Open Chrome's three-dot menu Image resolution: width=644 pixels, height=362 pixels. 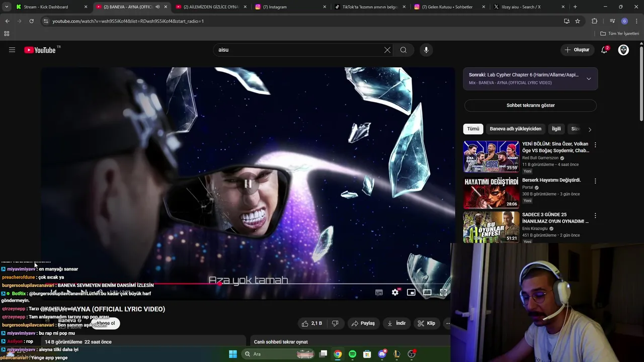click(x=636, y=21)
